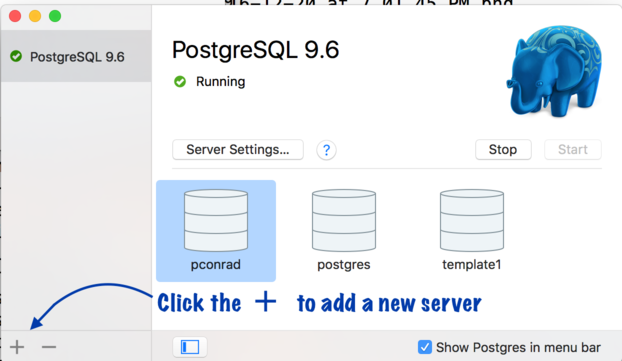Click the plus icon to add server
The image size is (622, 361).
tap(17, 347)
